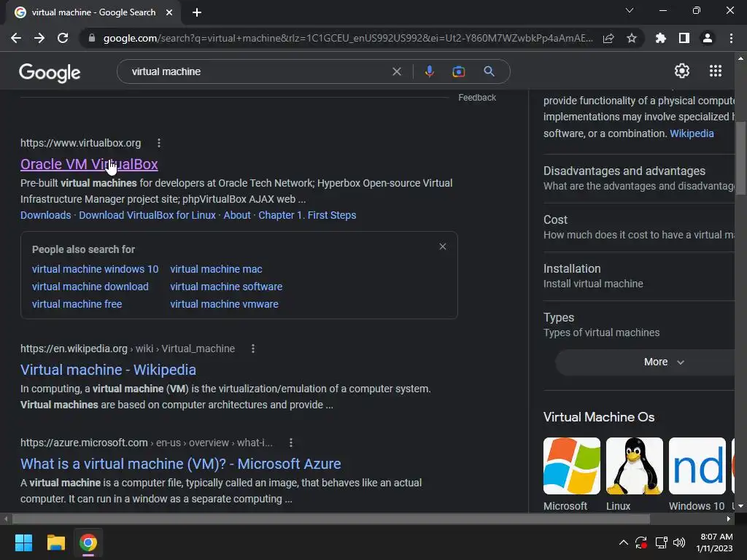This screenshot has height=560, width=747.
Task: Select the Linux penguin thumbnail
Action: pyautogui.click(x=634, y=466)
